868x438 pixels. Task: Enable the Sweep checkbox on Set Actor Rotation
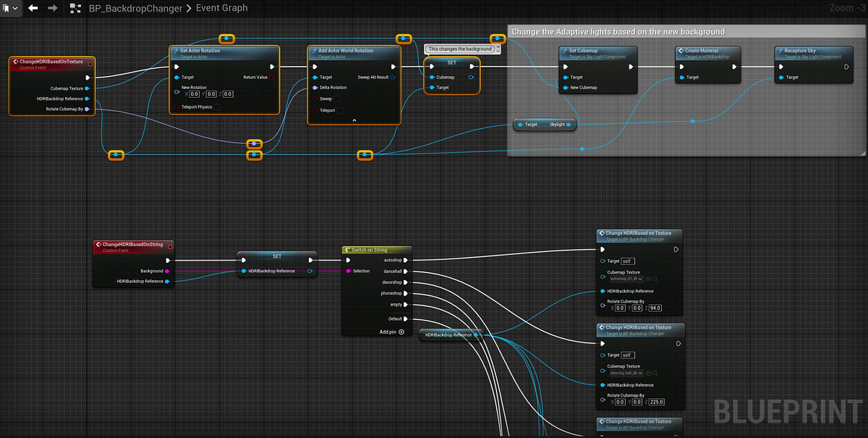point(336,98)
